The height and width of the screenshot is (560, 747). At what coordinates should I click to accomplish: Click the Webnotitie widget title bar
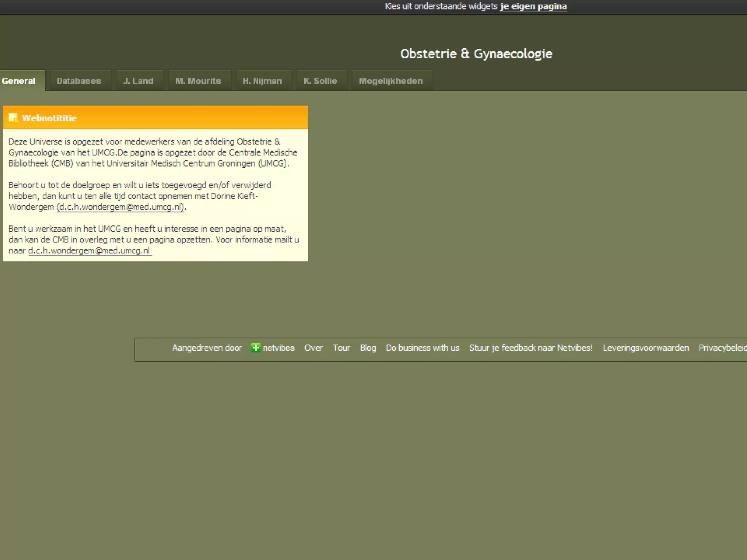click(182, 118)
